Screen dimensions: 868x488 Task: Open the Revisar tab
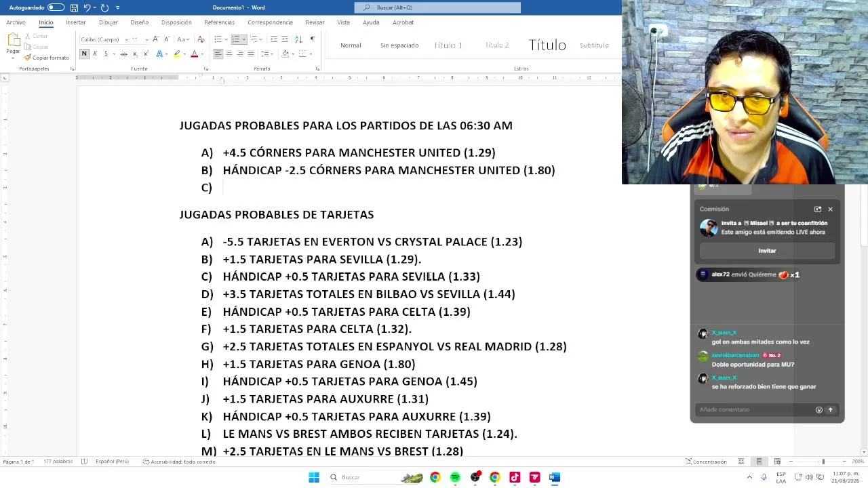click(x=315, y=22)
